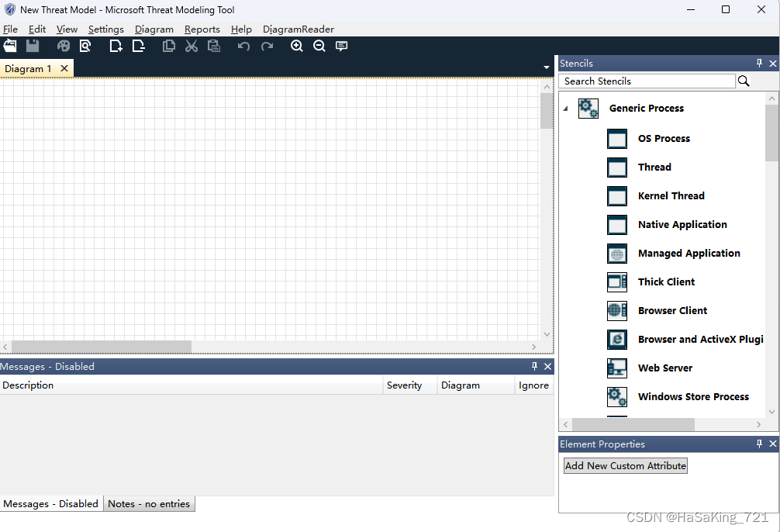Viewport: 780px width, 532px height.
Task: Click the canvas vertical scrollbar thumb
Action: (547, 111)
